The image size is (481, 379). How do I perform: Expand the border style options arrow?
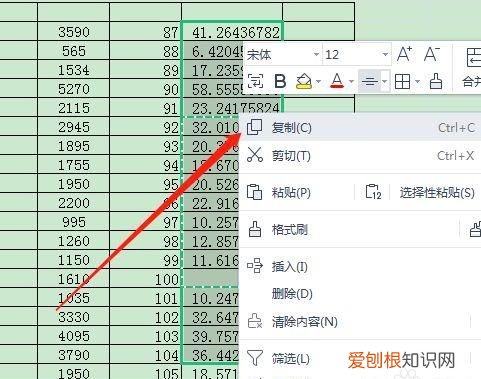(417, 81)
